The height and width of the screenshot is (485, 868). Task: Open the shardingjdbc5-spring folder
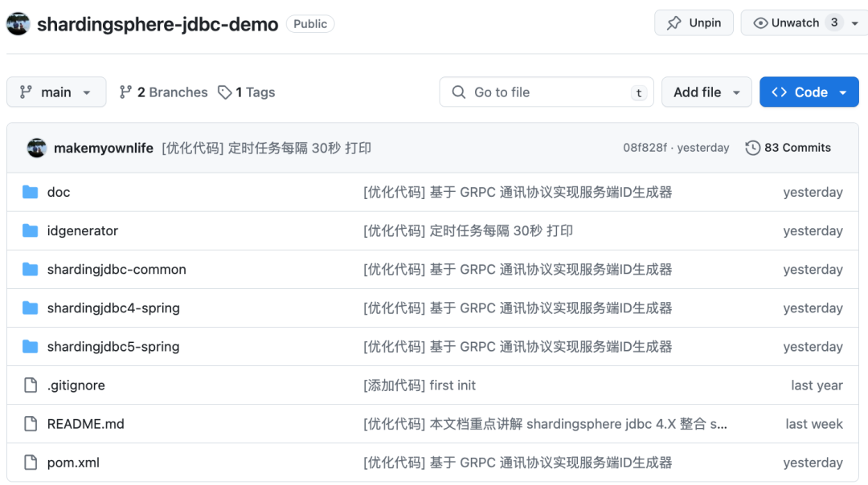(x=113, y=347)
